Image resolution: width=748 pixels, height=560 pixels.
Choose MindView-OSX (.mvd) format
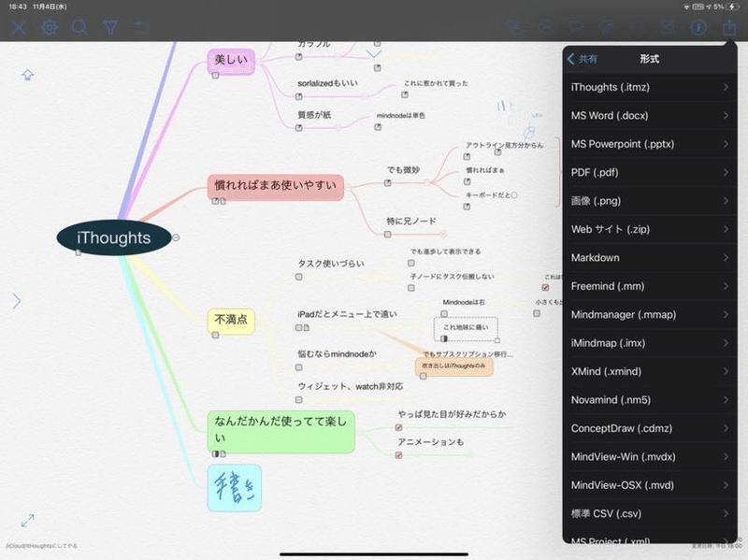point(650,485)
